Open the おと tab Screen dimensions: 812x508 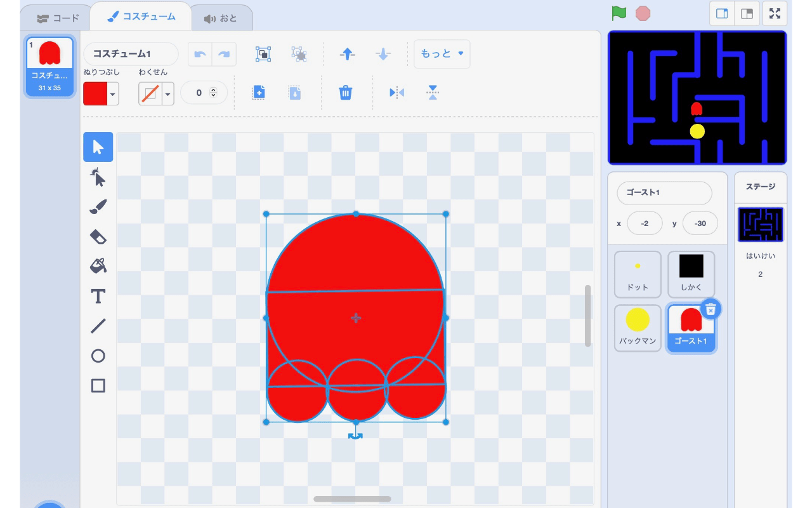(221, 18)
